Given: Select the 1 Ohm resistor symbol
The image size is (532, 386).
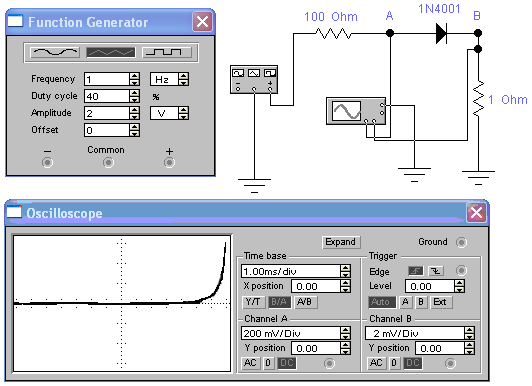Looking at the screenshot, I should pyautogui.click(x=478, y=99).
